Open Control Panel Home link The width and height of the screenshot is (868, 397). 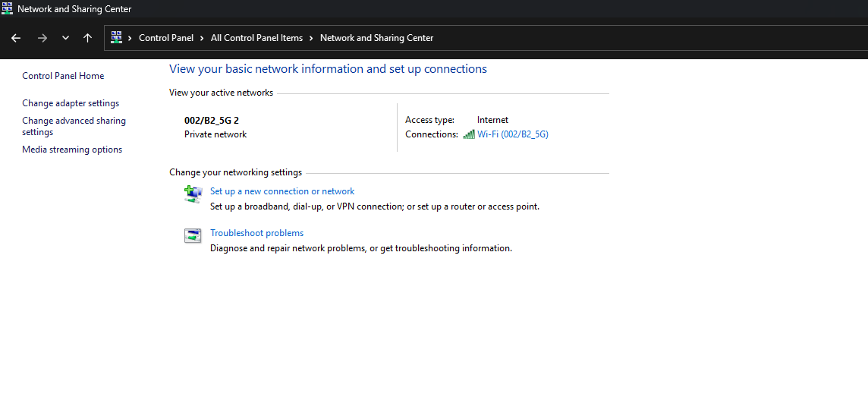[x=63, y=76]
